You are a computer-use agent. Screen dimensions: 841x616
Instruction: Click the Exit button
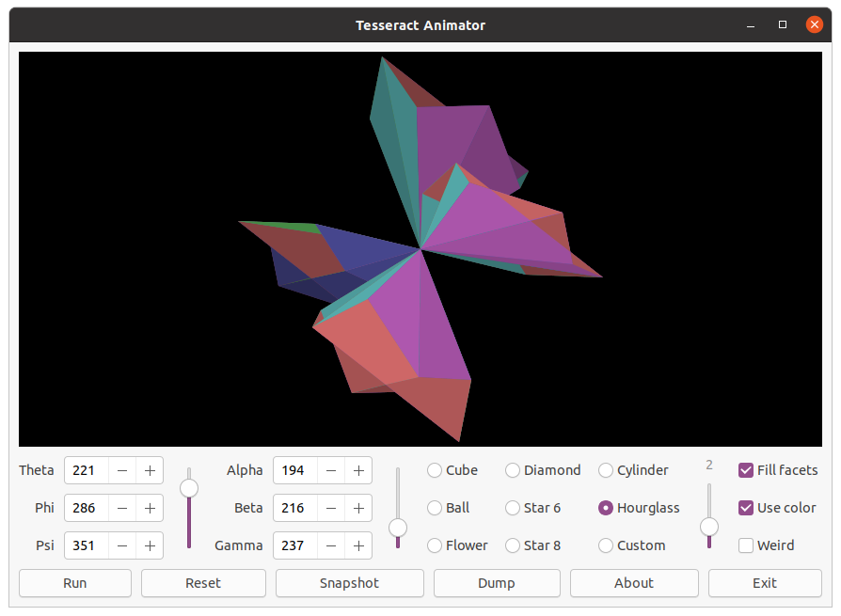click(x=765, y=583)
